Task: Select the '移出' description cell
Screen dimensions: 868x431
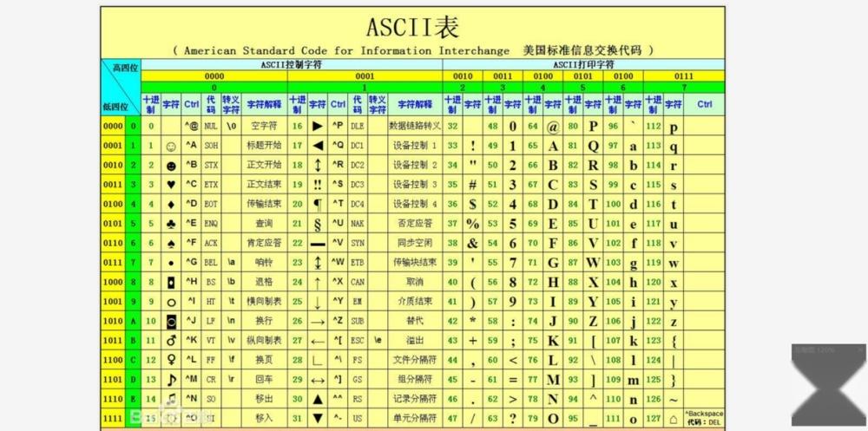Action: coord(264,399)
